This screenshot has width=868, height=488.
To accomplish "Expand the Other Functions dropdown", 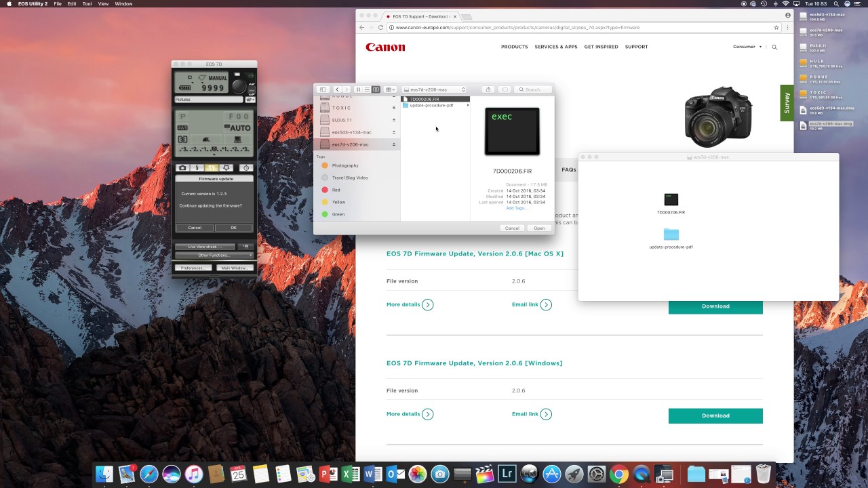I will tap(214, 256).
